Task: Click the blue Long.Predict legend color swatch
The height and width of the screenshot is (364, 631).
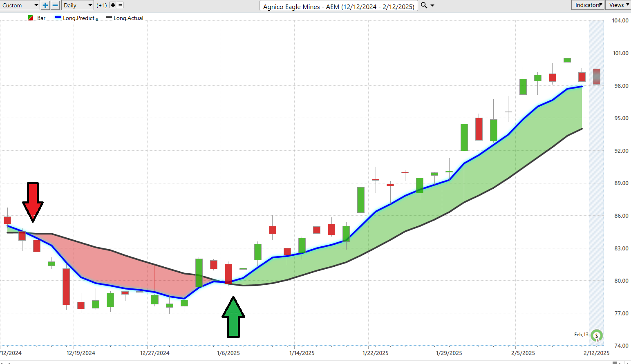Action: (58, 18)
